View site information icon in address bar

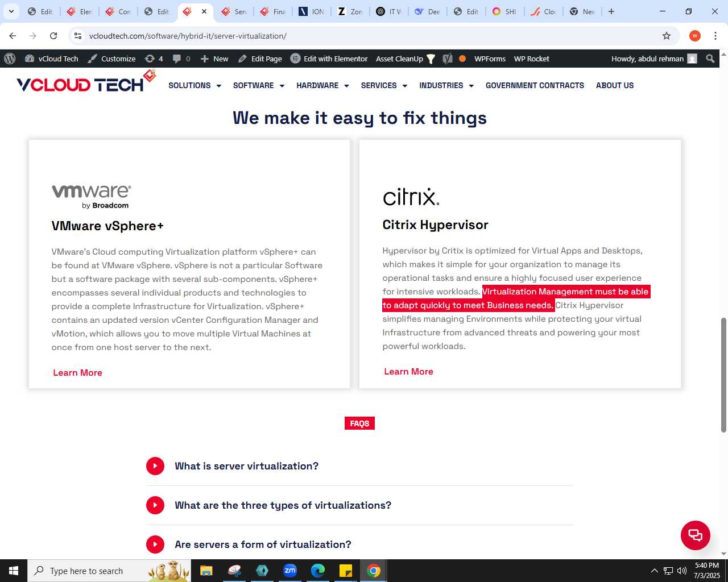pyautogui.click(x=78, y=36)
